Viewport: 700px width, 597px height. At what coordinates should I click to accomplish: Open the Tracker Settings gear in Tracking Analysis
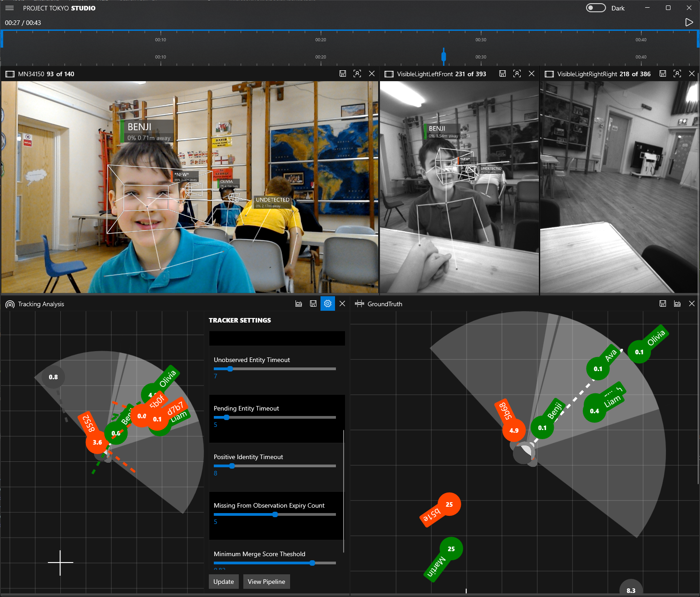328,303
